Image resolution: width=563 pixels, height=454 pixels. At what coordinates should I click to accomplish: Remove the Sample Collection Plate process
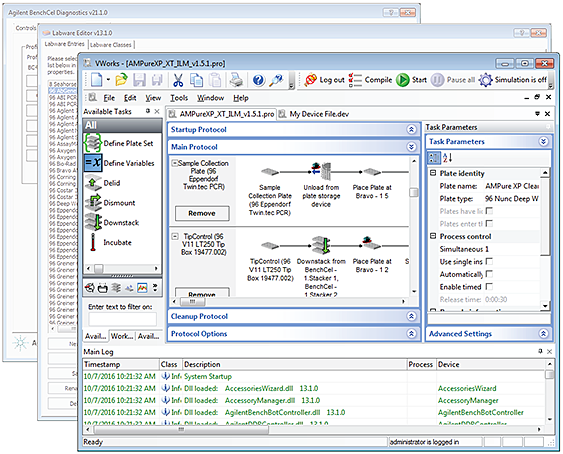coord(202,213)
